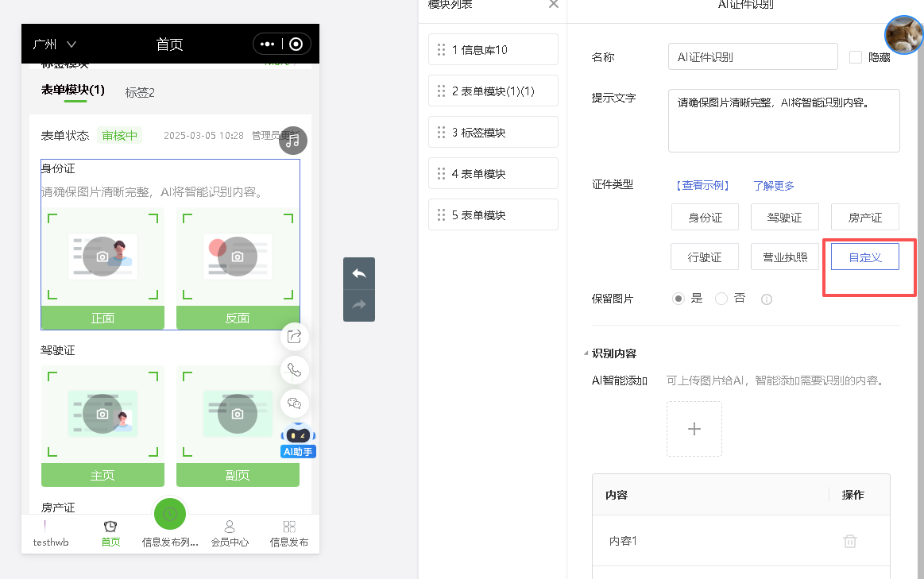924x579 pixels.
Task: Check the 隐藏 checkbox
Action: tap(855, 57)
